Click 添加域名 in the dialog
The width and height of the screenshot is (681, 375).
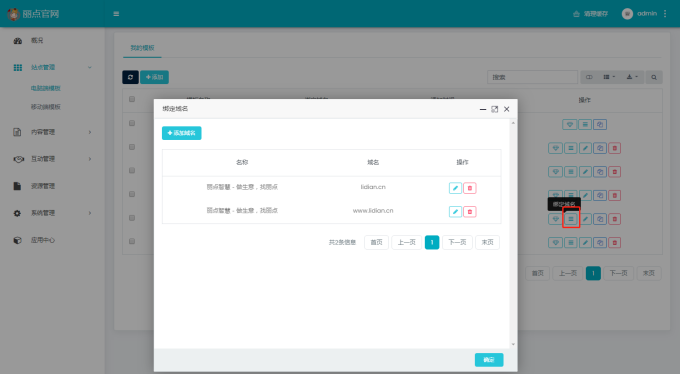[x=182, y=133]
